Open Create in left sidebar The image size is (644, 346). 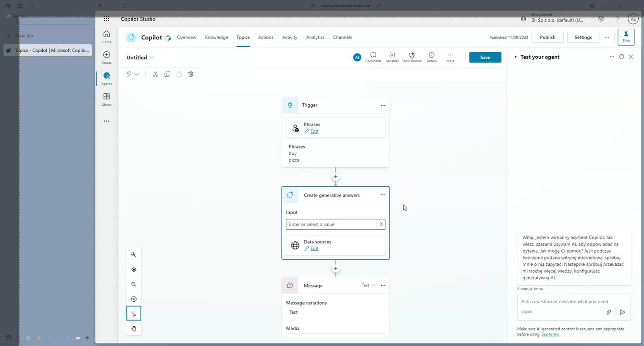tap(107, 58)
